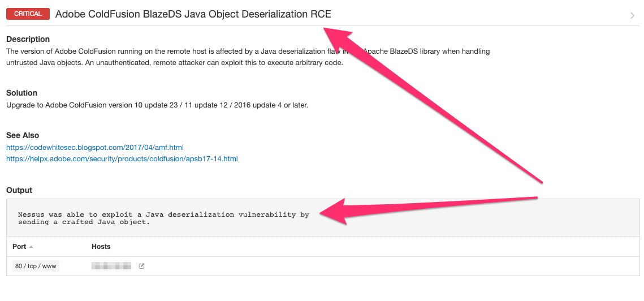This screenshot has width=644, height=301.
Task: Expand the chevron at right of plugin title
Action: (632, 16)
